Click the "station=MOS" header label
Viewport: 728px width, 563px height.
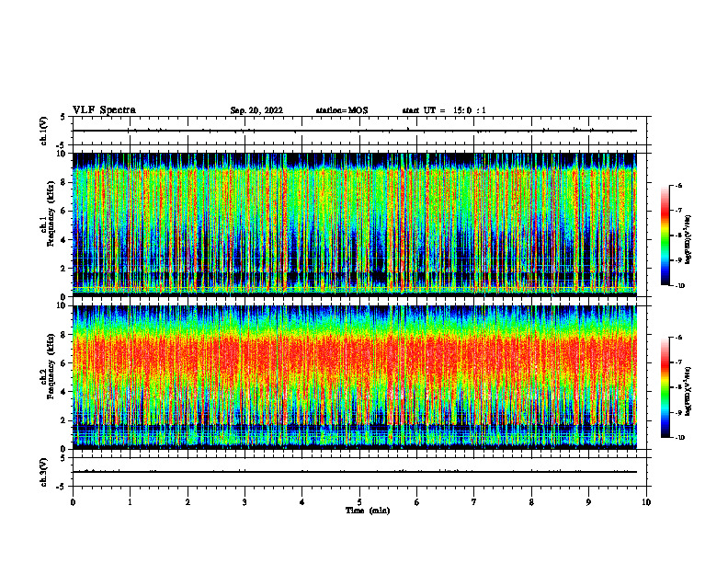[342, 110]
